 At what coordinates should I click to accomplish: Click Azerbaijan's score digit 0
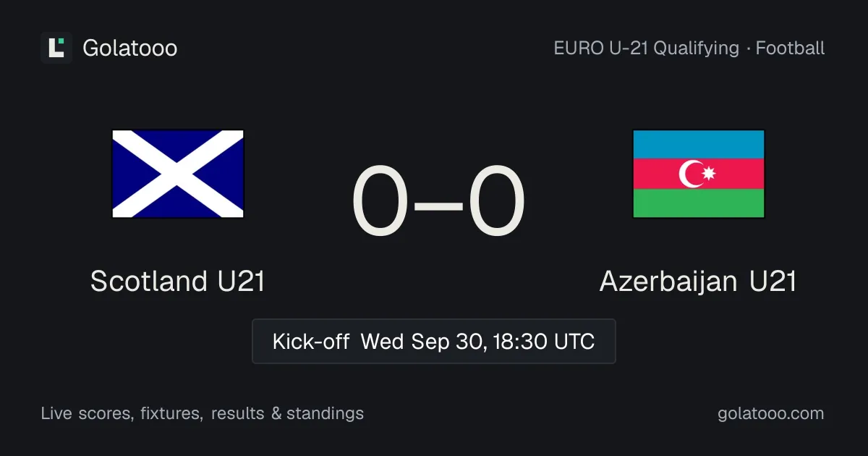click(x=497, y=202)
